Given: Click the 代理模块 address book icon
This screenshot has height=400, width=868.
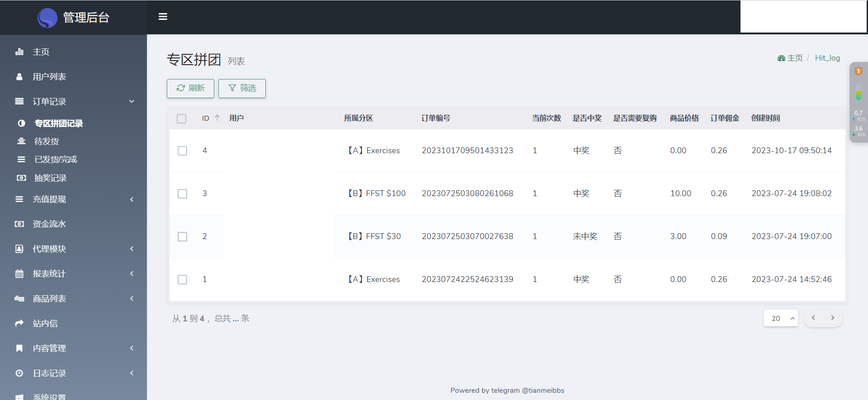Looking at the screenshot, I should tap(19, 249).
